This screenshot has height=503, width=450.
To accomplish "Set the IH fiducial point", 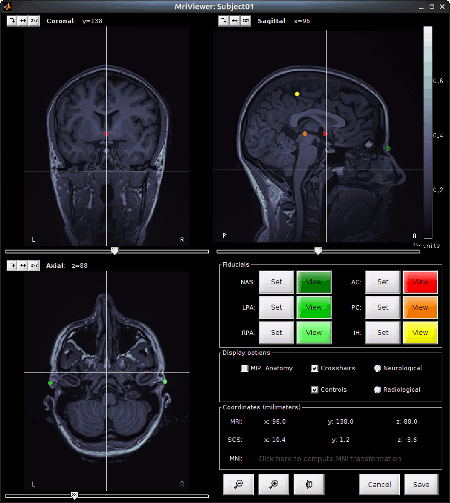I will [x=383, y=333].
